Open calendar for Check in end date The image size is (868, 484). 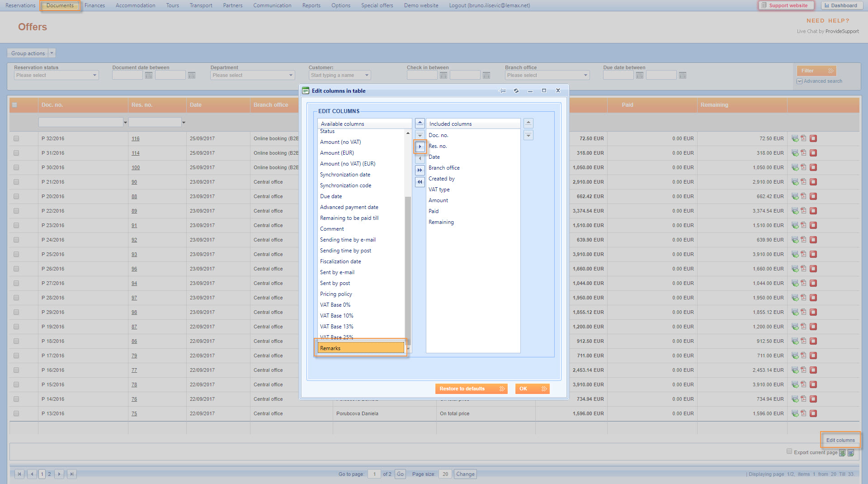[x=486, y=75]
